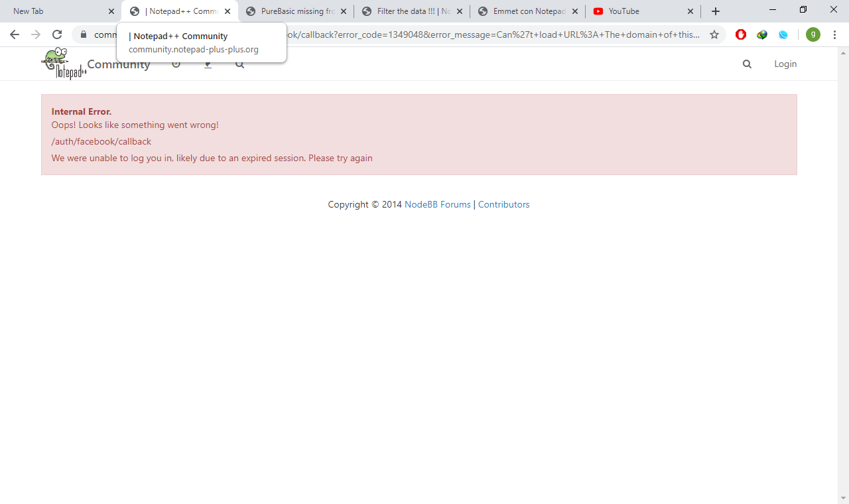Close the Emmet con Notepad tab
The width and height of the screenshot is (849, 504).
click(575, 11)
